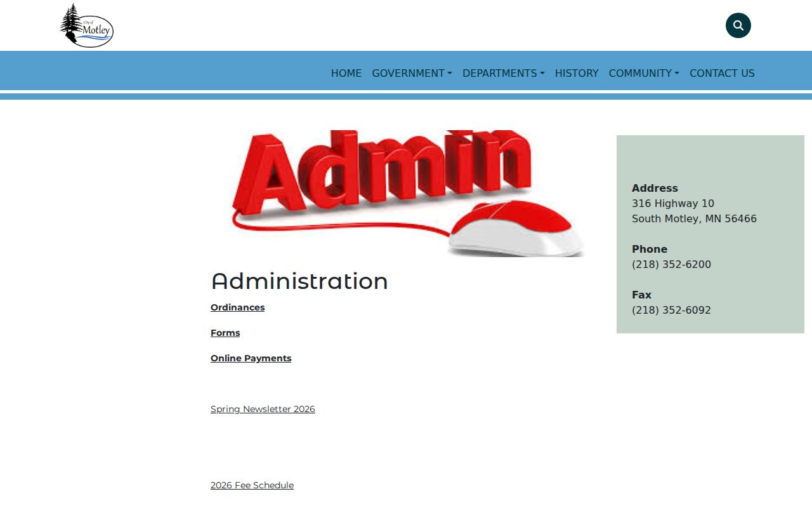Open the search magnifier button

point(738,25)
